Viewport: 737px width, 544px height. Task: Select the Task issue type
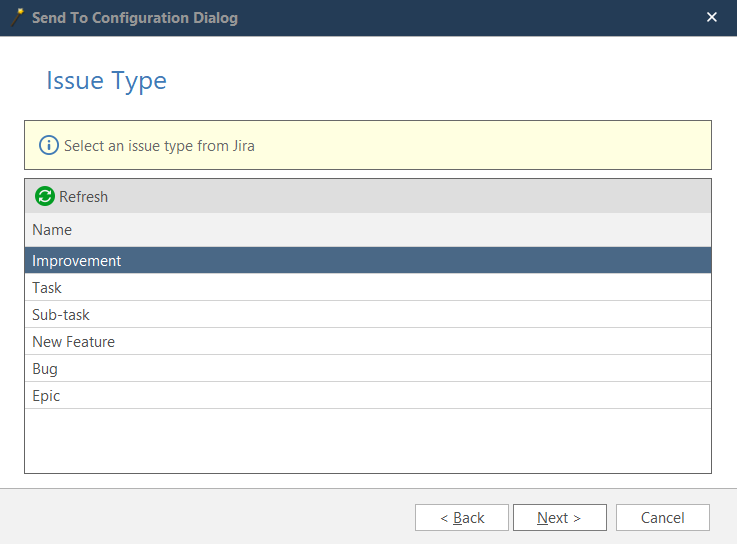[x=47, y=288]
